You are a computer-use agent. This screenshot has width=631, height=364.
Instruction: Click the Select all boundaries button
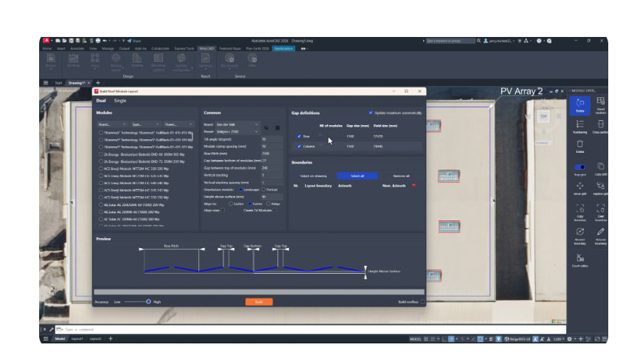pyautogui.click(x=357, y=176)
